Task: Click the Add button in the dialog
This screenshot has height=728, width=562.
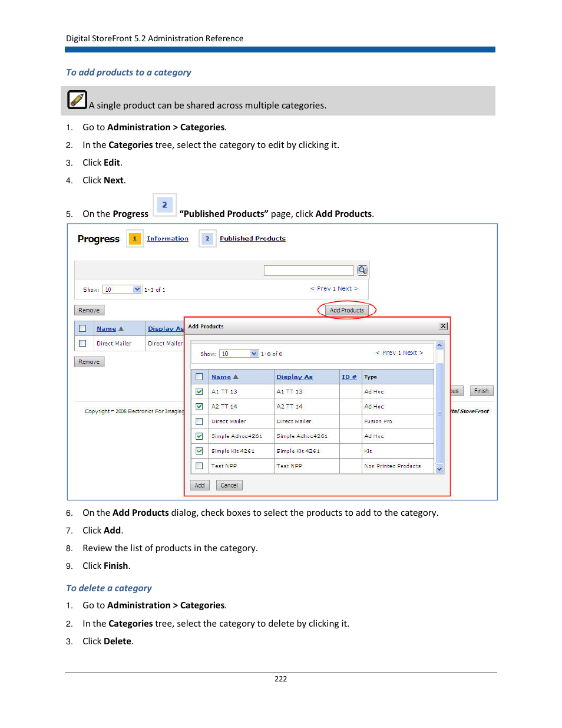Action: (x=200, y=485)
